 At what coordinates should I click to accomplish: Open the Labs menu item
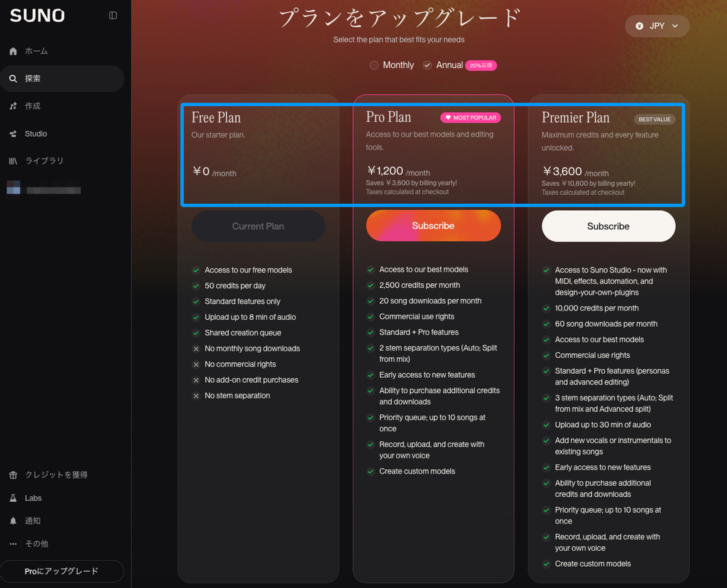tap(62, 498)
